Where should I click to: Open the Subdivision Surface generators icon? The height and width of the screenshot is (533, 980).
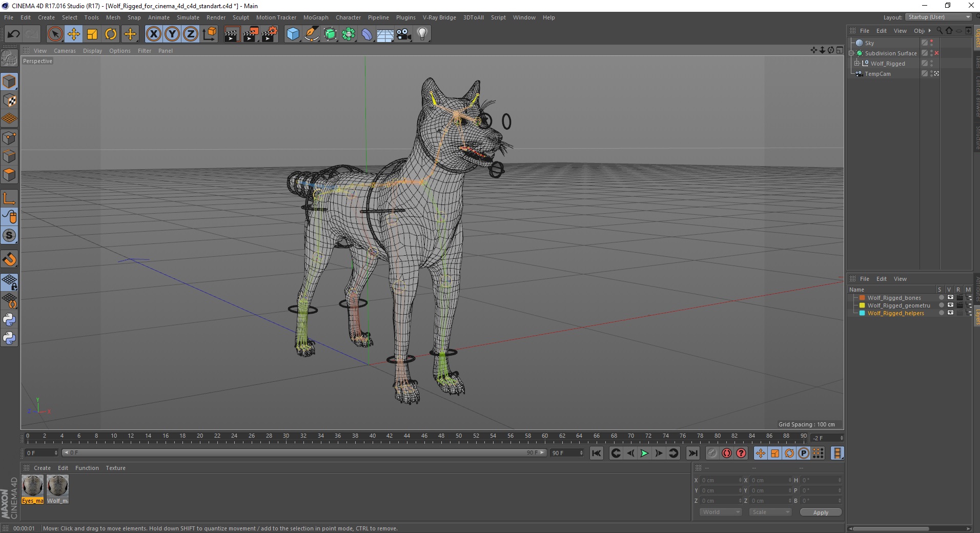coord(331,34)
